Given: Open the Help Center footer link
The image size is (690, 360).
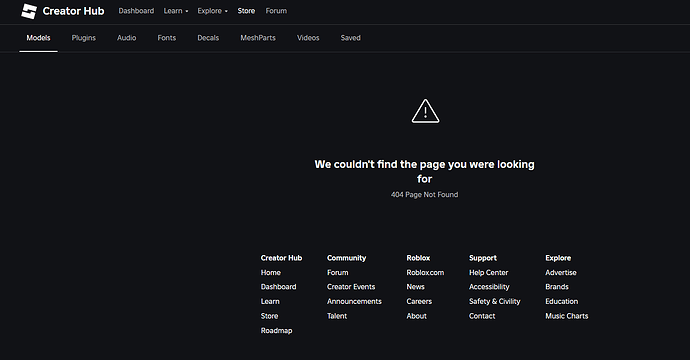Looking at the screenshot, I should coord(488,272).
